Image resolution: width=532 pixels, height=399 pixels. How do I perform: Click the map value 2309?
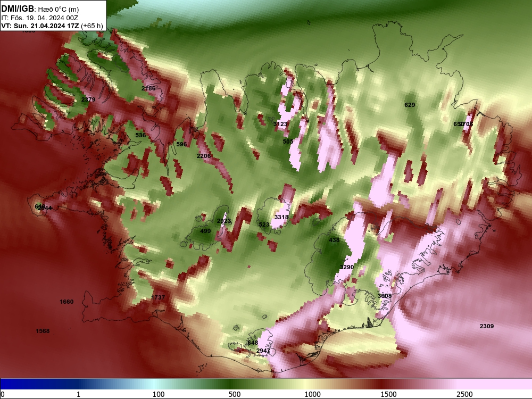pyautogui.click(x=487, y=326)
